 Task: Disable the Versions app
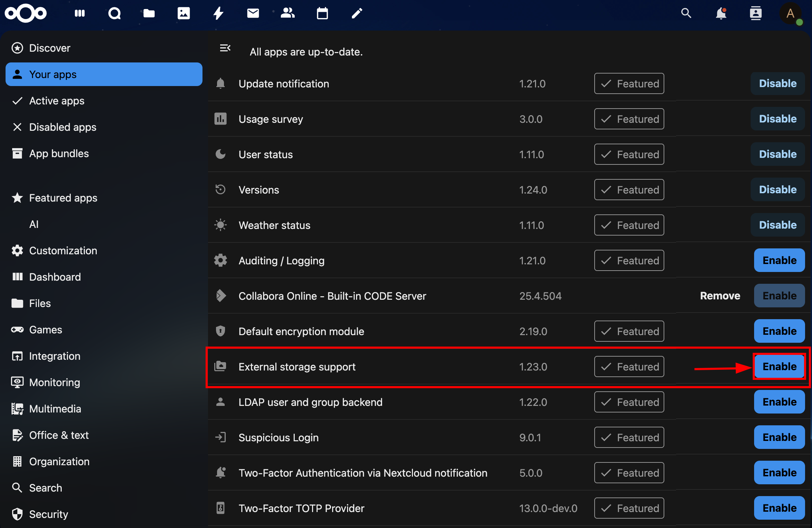[778, 189]
